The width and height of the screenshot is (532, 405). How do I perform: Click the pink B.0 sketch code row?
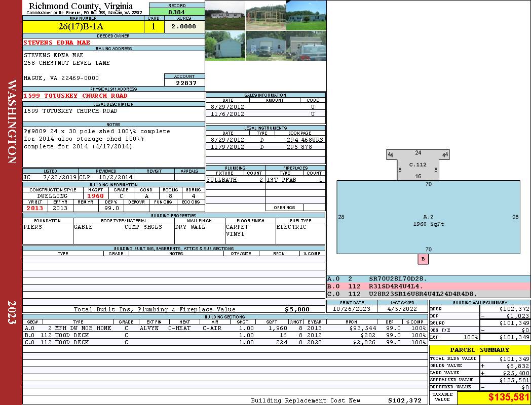pyautogui.click(x=428, y=287)
